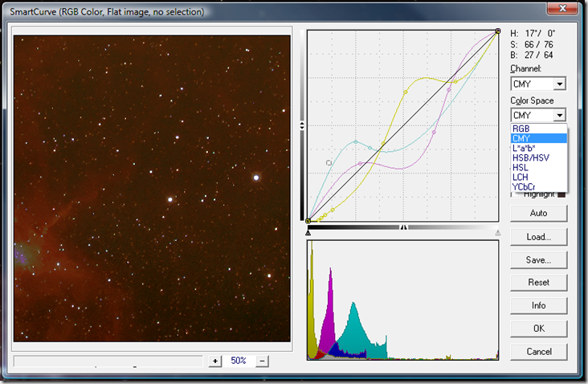Zoom in preview with plus button
This screenshot has height=384, width=588.
pos(214,361)
